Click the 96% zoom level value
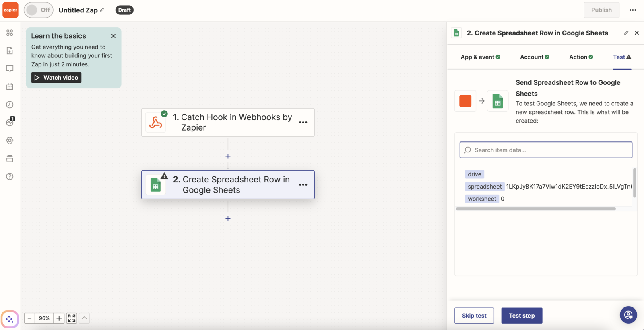The height and width of the screenshot is (330, 644). click(x=44, y=318)
